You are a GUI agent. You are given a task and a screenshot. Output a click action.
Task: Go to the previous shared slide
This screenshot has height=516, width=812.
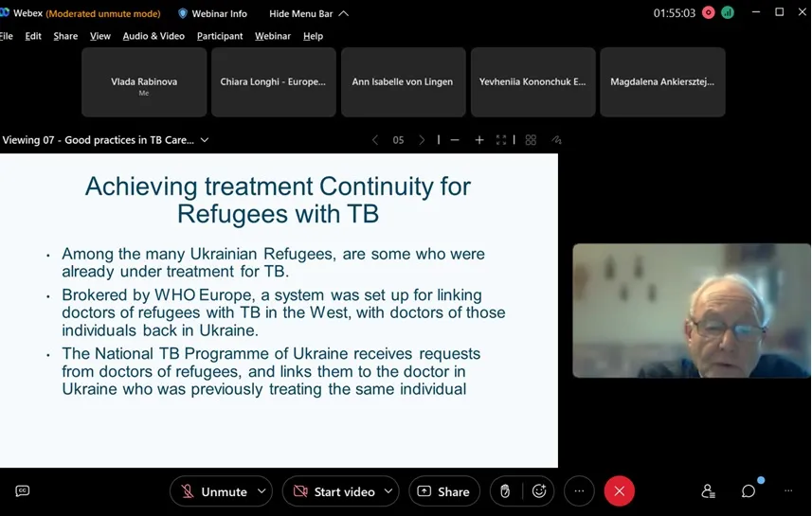coord(375,140)
